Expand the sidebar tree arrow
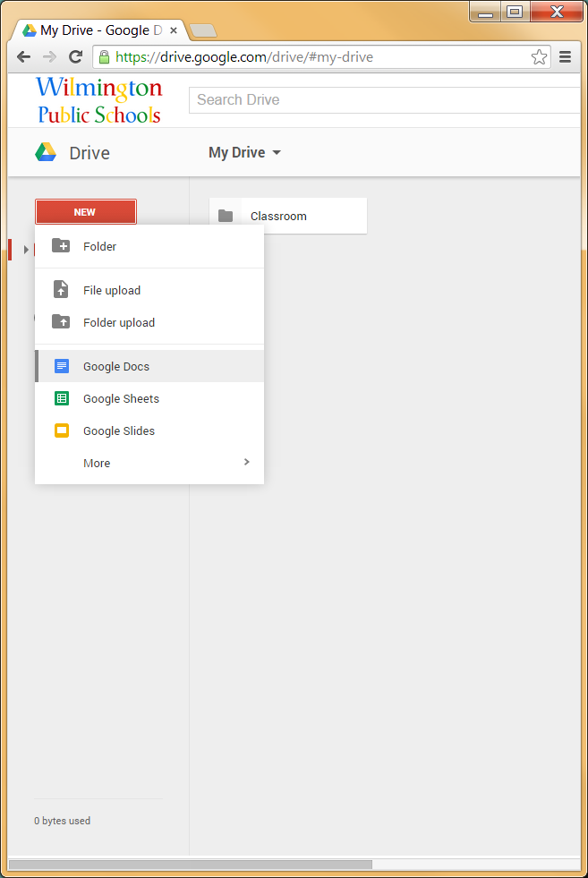This screenshot has height=878, width=588. (26, 250)
